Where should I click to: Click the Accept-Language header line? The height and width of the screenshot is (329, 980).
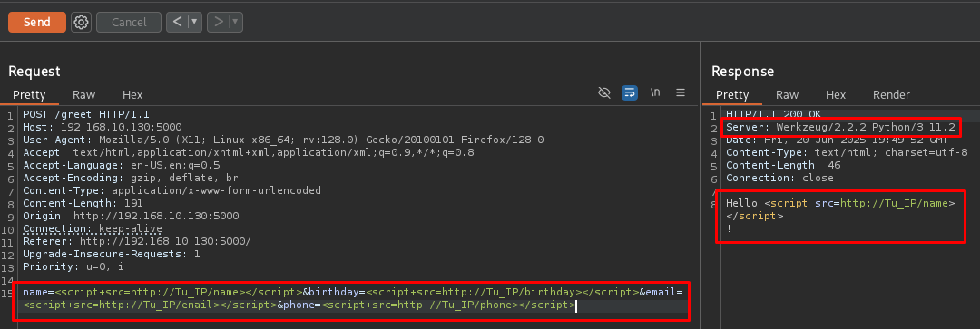point(122,166)
